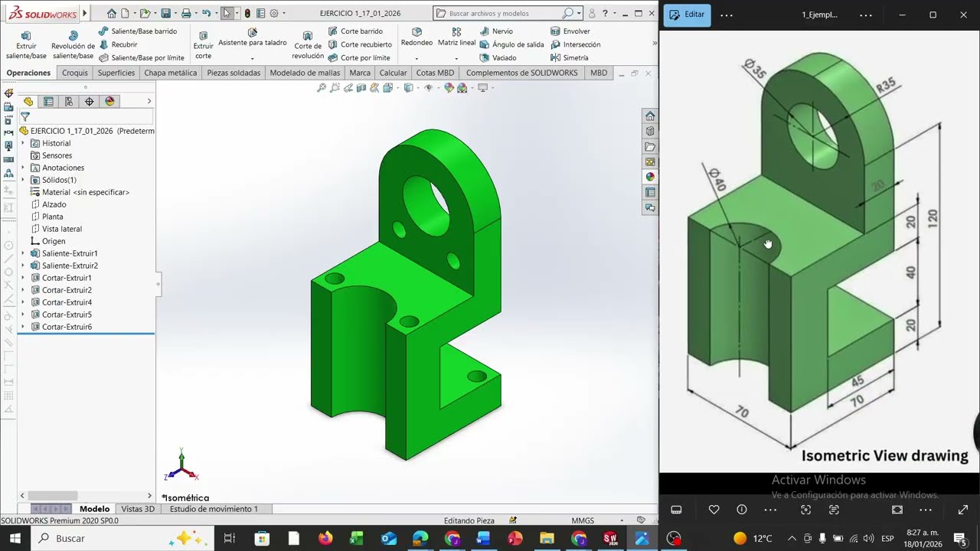The image size is (980, 551).
Task: Click the Print icon
Action: [x=185, y=13]
